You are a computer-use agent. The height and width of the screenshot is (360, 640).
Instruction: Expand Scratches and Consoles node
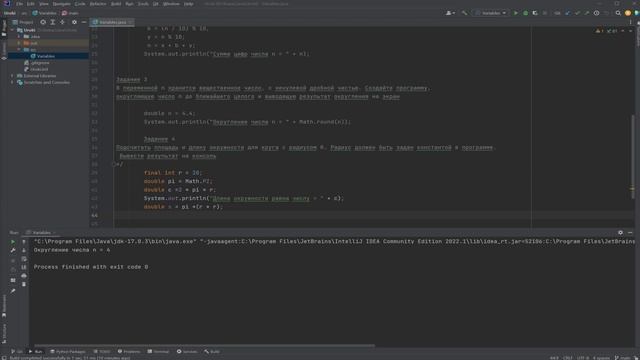12,82
